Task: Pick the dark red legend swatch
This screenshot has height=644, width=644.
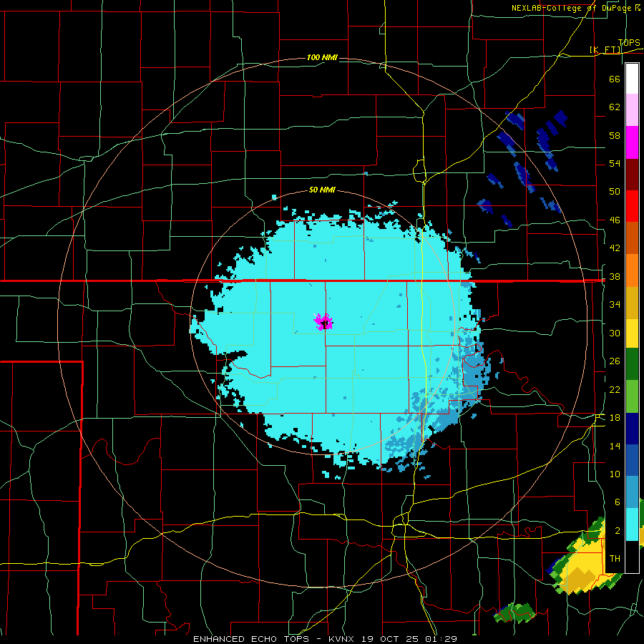Action: click(x=632, y=174)
